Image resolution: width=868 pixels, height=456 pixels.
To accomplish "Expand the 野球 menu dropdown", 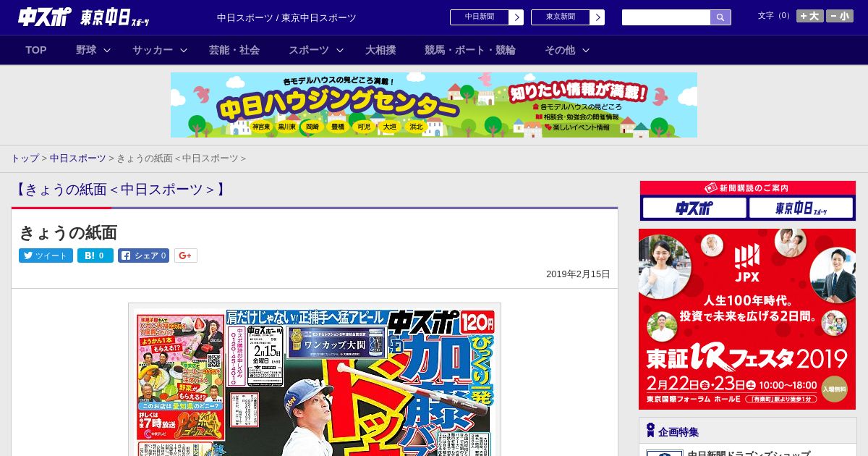I will (93, 50).
